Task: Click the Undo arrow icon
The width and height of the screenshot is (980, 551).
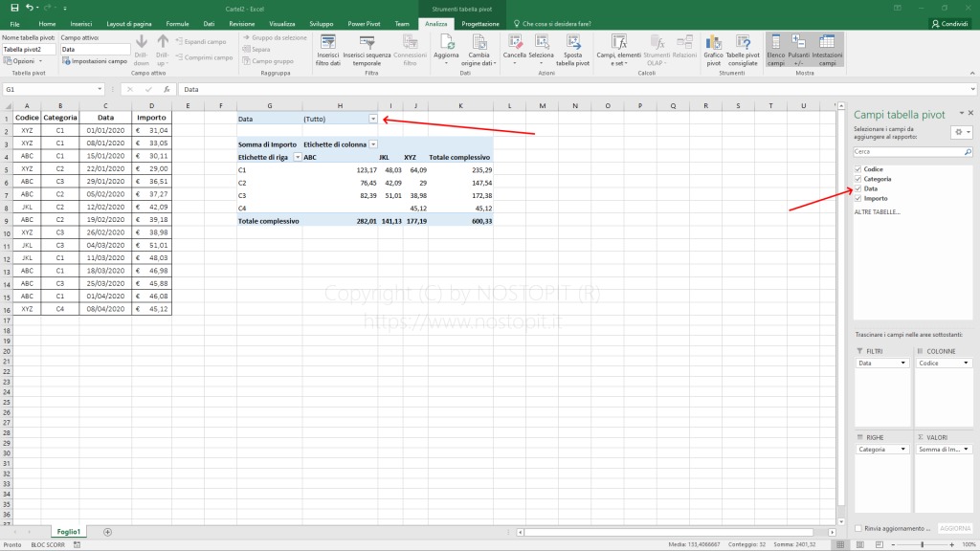Action: click(x=29, y=8)
